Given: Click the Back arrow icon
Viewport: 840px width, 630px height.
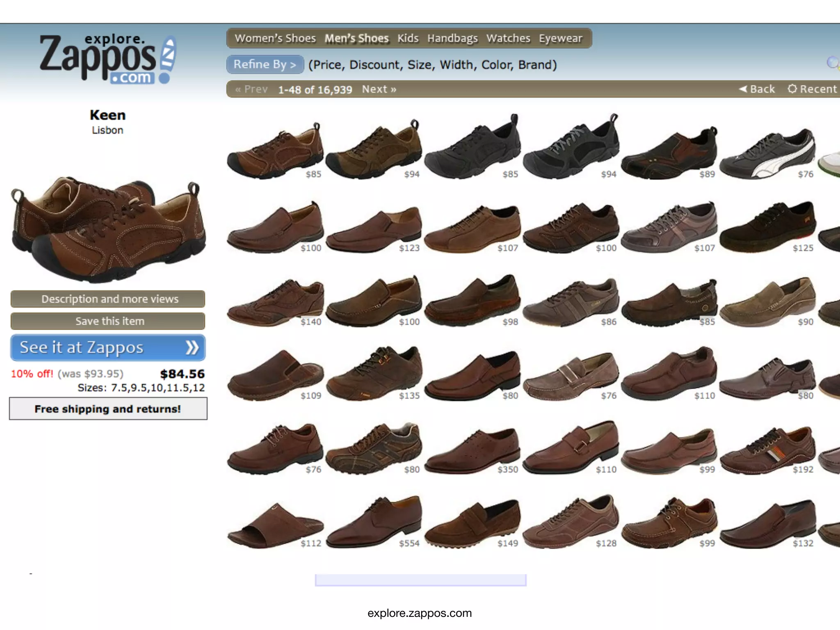Looking at the screenshot, I should click(x=743, y=89).
